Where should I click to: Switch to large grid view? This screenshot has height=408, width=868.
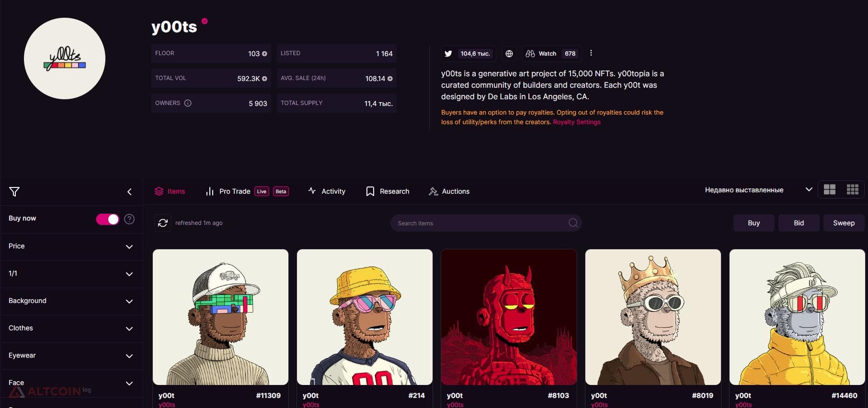pos(830,190)
